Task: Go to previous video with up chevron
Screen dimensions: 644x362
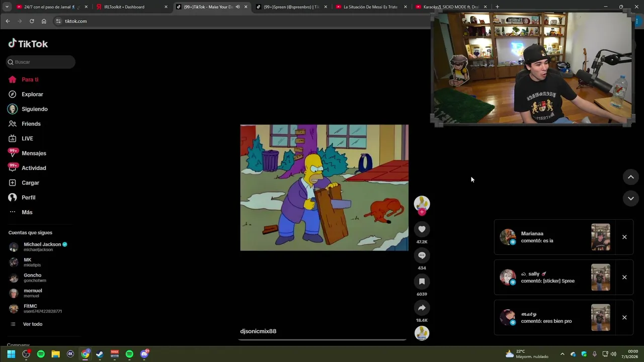Action: coord(630,177)
